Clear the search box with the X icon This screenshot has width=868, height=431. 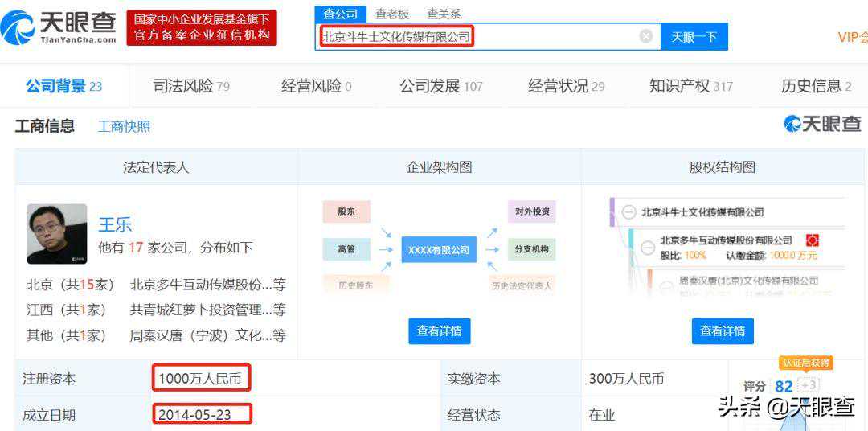[x=646, y=36]
